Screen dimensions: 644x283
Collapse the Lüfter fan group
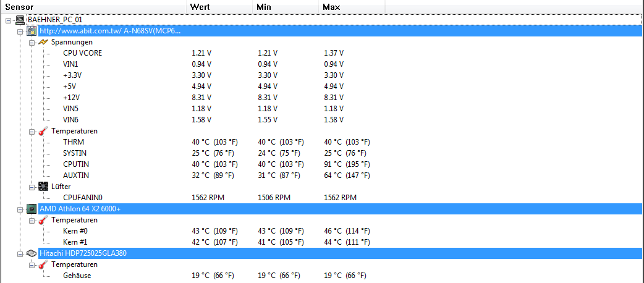click(32, 187)
